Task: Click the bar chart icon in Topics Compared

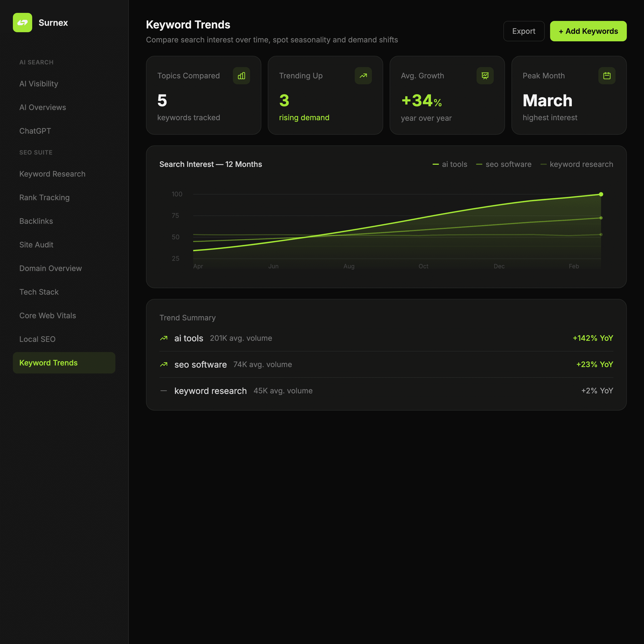Action: (241, 76)
